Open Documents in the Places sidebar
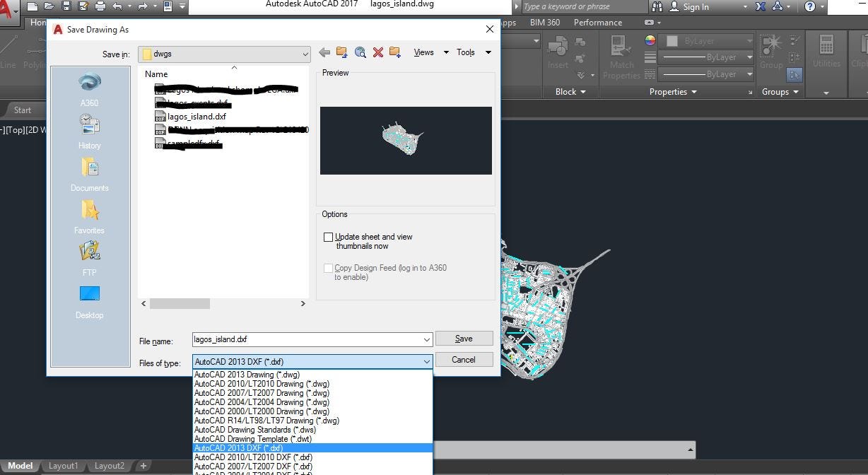This screenshot has height=475, width=868. pos(90,175)
